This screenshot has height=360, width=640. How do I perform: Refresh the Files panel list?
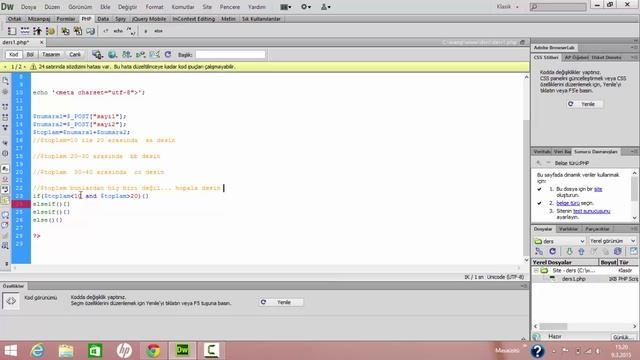tap(552, 251)
